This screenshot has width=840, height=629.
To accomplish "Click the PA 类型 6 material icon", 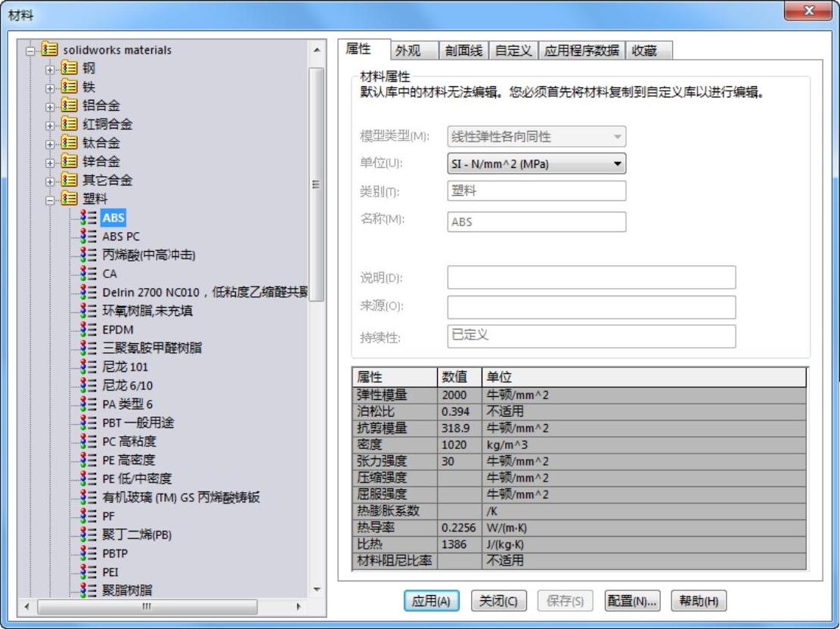I will click(x=88, y=404).
